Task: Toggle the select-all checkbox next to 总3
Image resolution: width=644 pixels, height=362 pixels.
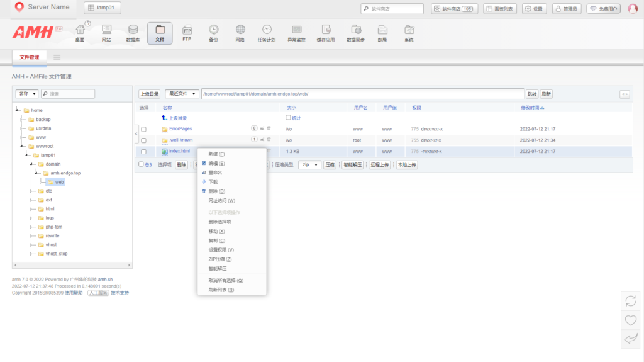Action: tap(141, 164)
